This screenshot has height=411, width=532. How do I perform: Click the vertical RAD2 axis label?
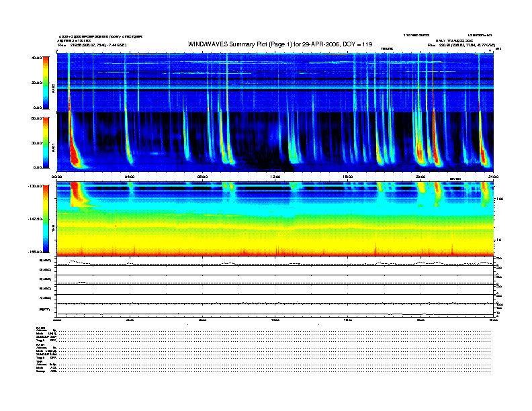pyautogui.click(x=53, y=88)
